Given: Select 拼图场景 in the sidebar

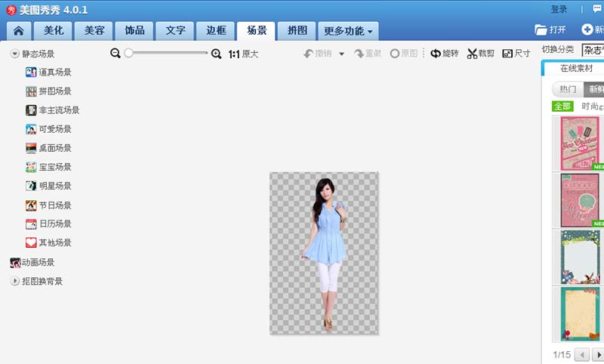Looking at the screenshot, I should click(48, 91).
